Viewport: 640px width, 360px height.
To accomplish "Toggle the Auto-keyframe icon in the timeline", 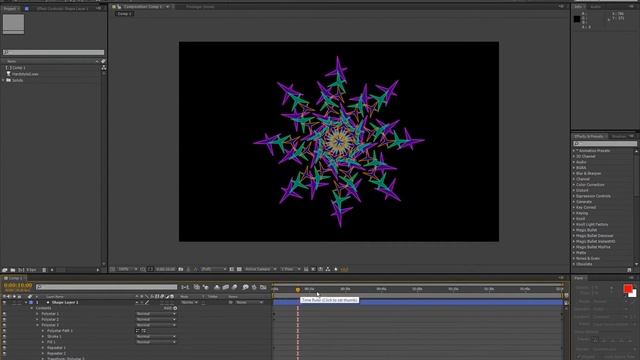I will coord(254,287).
